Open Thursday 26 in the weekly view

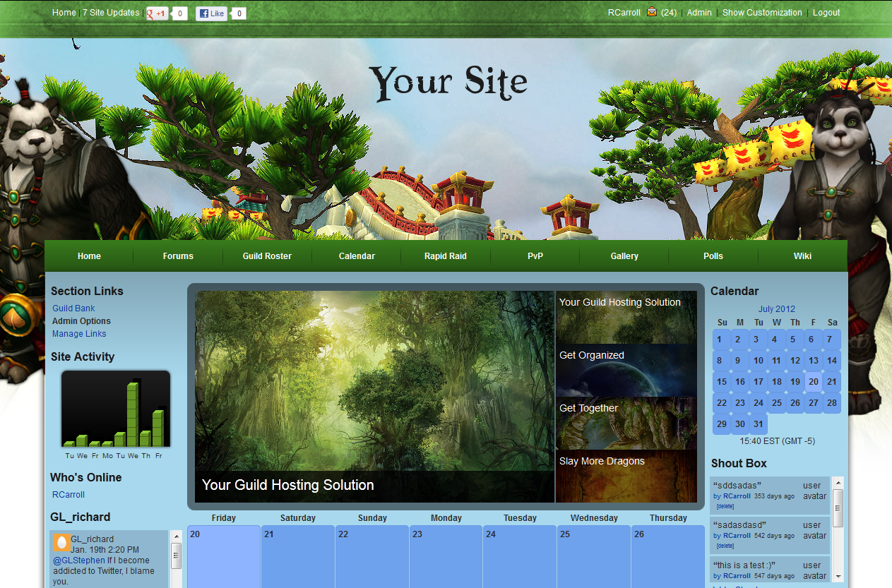(x=668, y=556)
